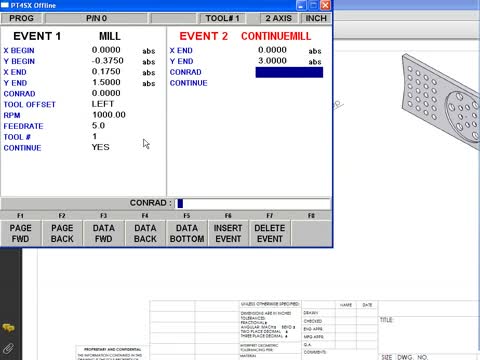The width and height of the screenshot is (480, 360).
Task: Click the PT4SX Offline window icon
Action: 5,5
